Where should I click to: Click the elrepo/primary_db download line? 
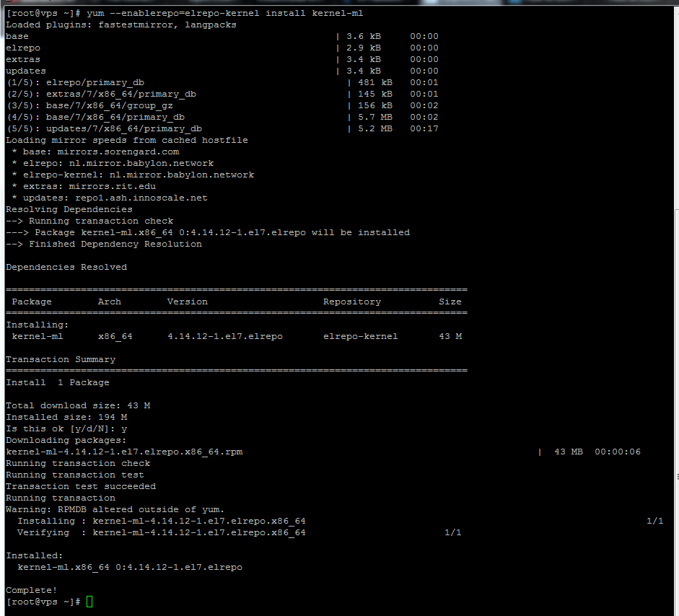point(222,83)
